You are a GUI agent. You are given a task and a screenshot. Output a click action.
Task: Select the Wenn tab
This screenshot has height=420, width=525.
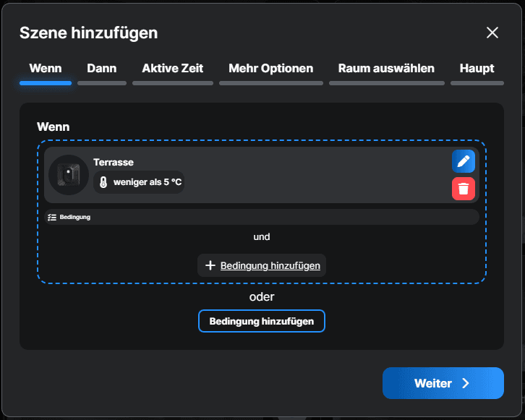[x=46, y=69]
